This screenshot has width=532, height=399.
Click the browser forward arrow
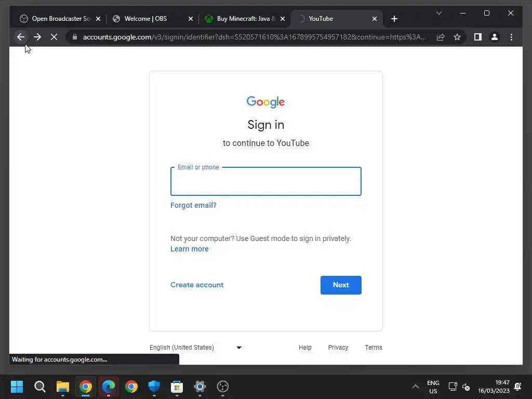tap(37, 37)
